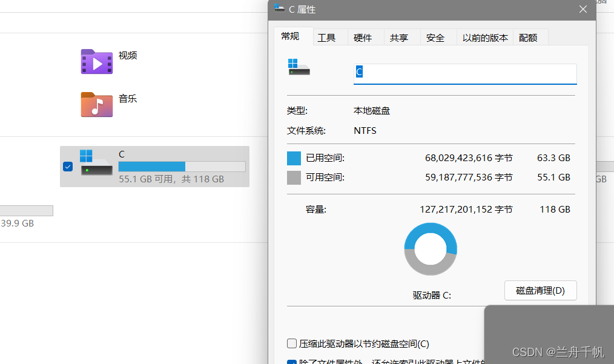Click the drive name input field

click(465, 74)
